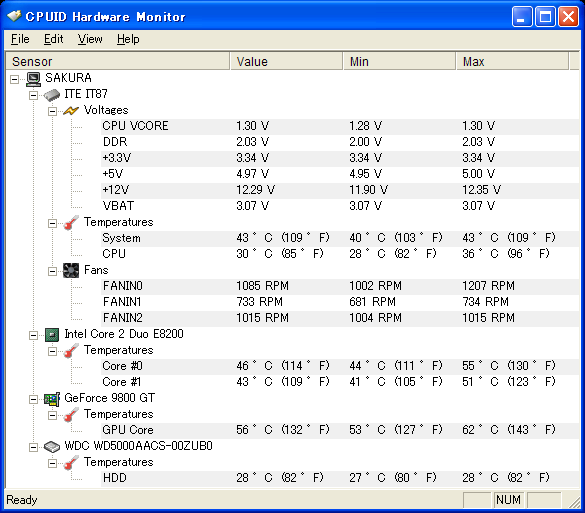Click CPUID title bar application icon

pyautogui.click(x=14, y=16)
